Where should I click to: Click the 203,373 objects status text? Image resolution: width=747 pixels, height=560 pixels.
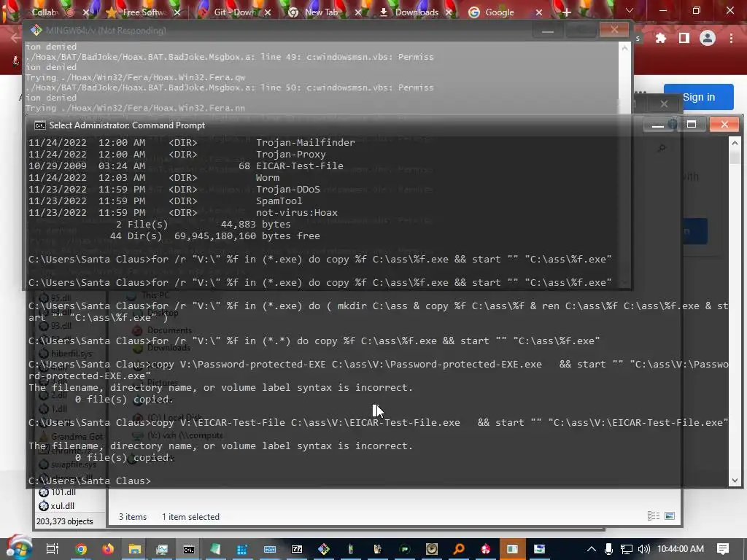click(x=65, y=521)
